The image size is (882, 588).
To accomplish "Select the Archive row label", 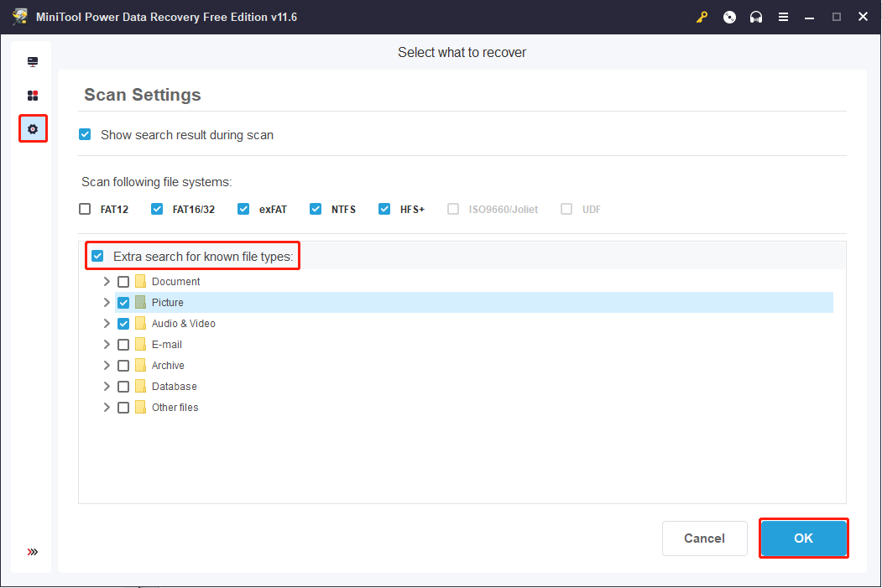I will [x=168, y=366].
